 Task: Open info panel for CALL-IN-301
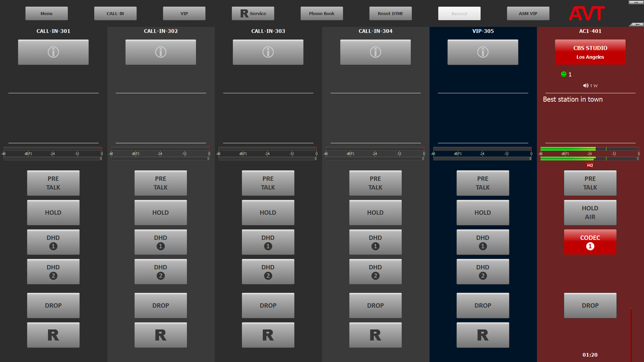coord(53,52)
